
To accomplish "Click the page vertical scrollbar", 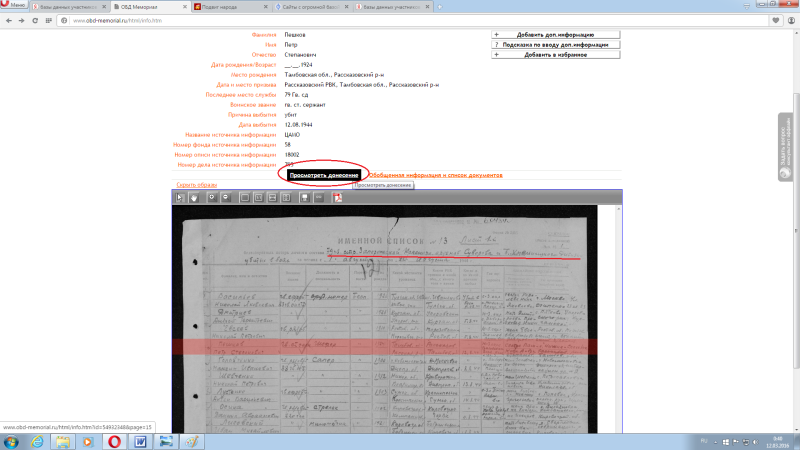I will (x=796, y=231).
